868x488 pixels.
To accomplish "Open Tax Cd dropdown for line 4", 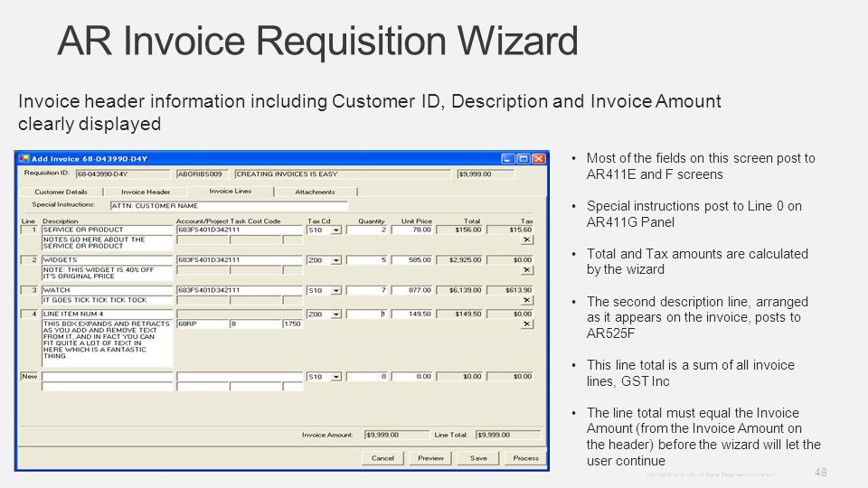I will 336,314.
